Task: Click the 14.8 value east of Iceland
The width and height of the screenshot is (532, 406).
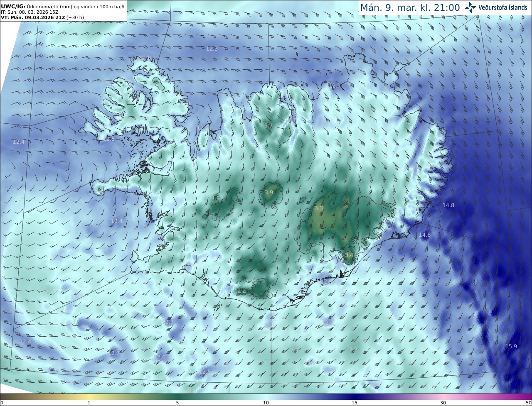Action: 448,205
